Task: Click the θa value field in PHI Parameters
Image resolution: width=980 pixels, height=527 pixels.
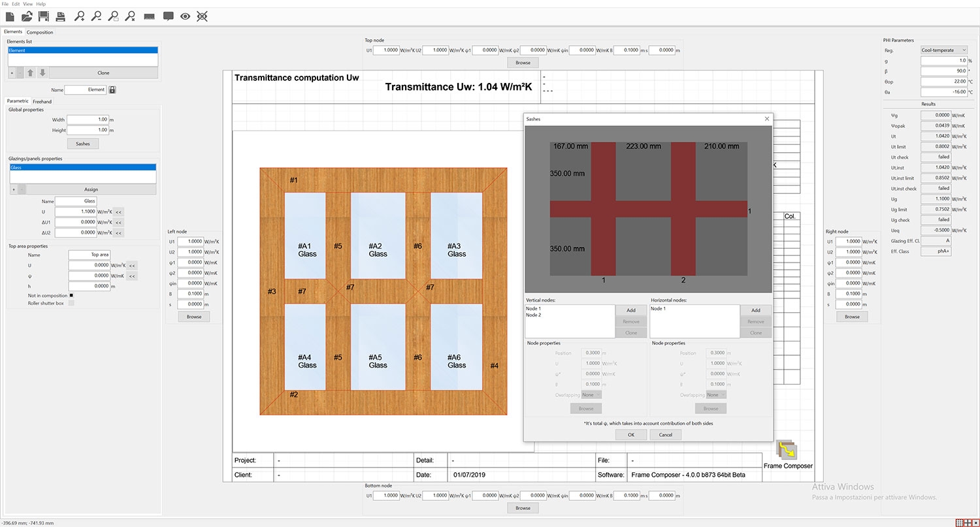Action: [943, 92]
